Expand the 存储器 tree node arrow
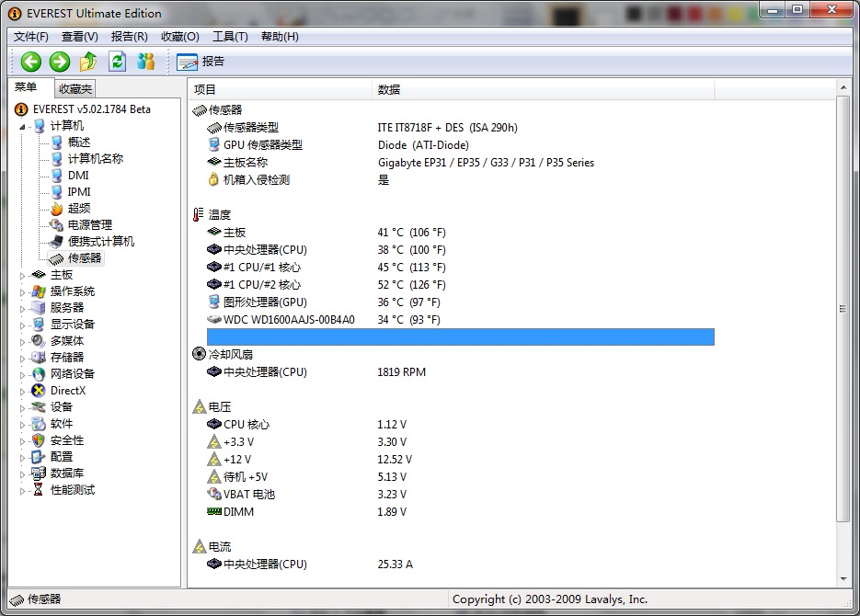The image size is (860, 616). 22,359
